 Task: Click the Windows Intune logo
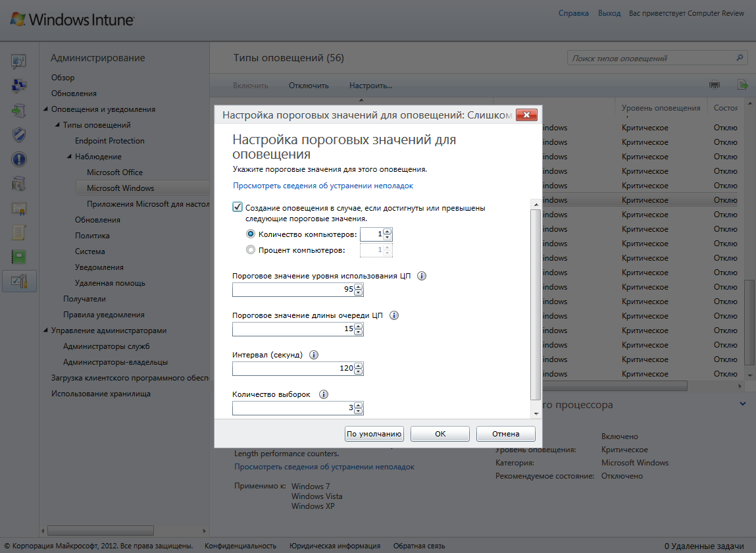(72, 19)
